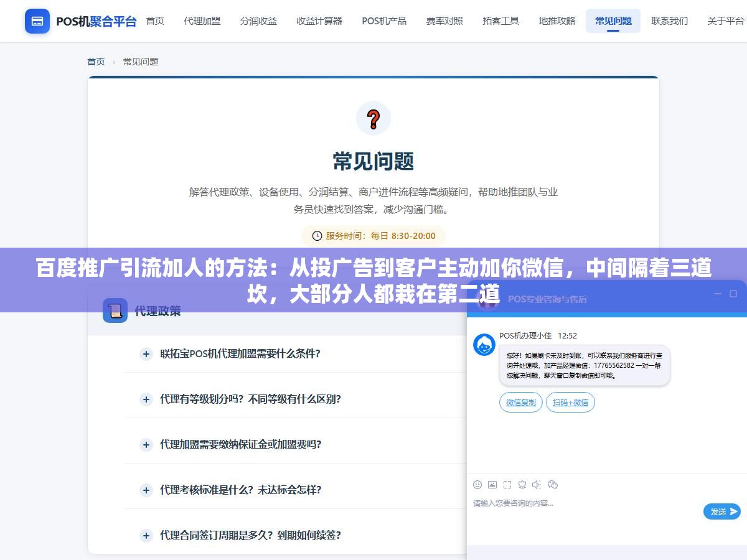The width and height of the screenshot is (747, 560).
Task: Go to 分润收益 in navigation
Action: [x=258, y=21]
